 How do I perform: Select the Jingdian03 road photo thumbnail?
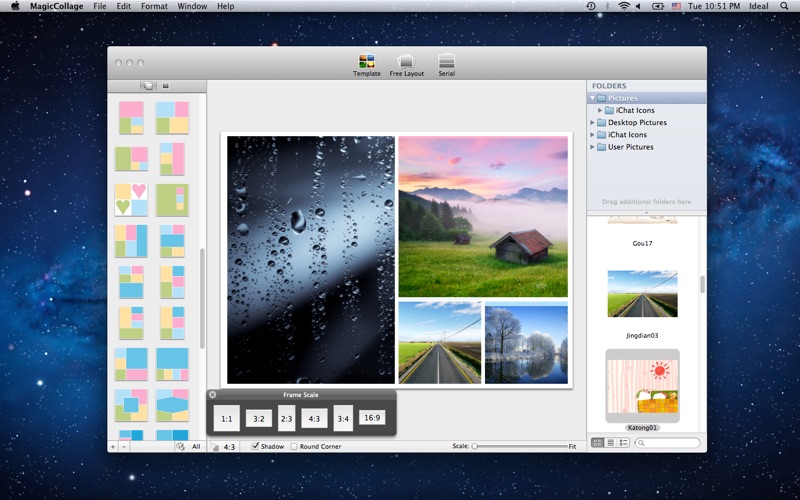click(x=642, y=294)
